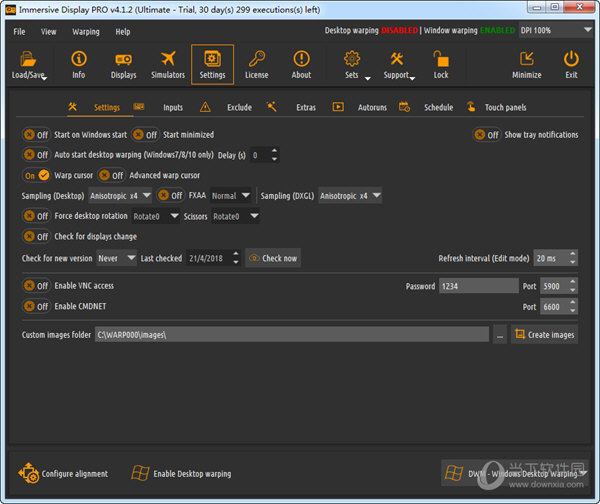
Task: Open the Scissors Rotate0 dropdown
Action: [236, 216]
